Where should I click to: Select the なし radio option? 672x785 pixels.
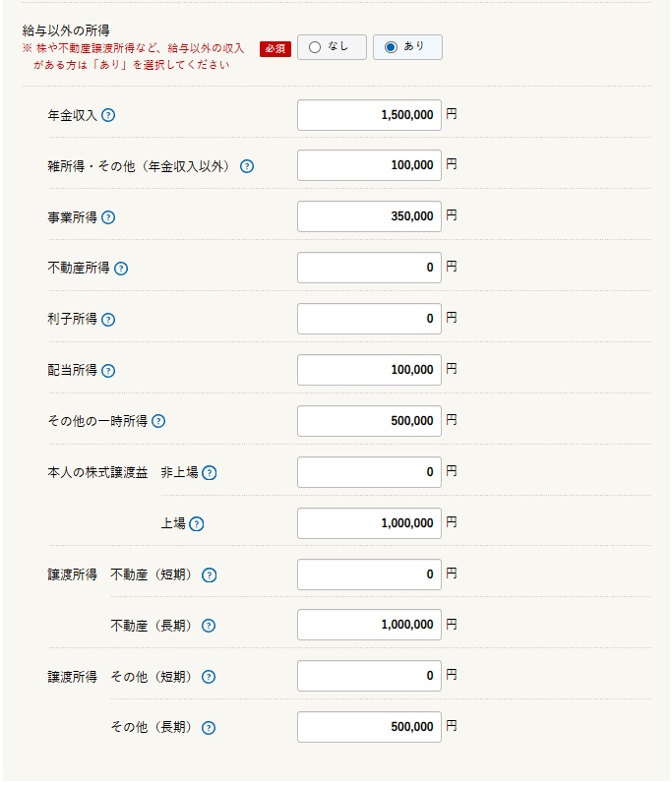tap(332, 47)
